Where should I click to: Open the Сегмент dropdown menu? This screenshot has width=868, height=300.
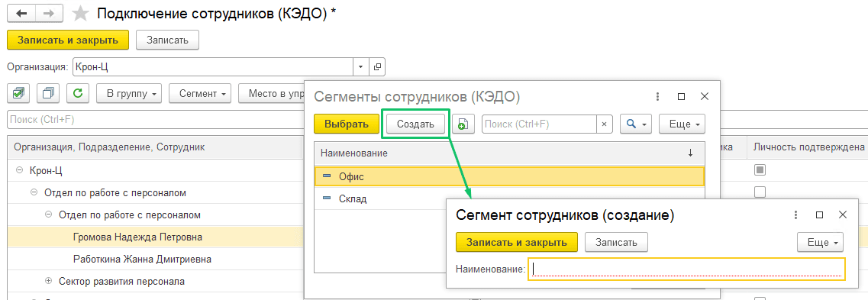(200, 94)
